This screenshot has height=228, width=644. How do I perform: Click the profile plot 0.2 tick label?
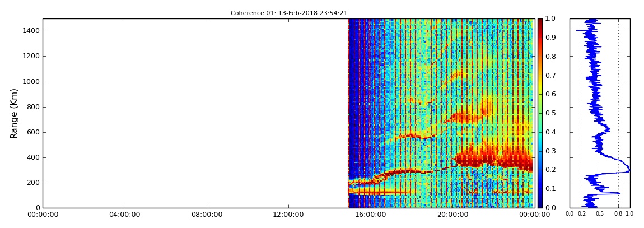[x=582, y=214]
